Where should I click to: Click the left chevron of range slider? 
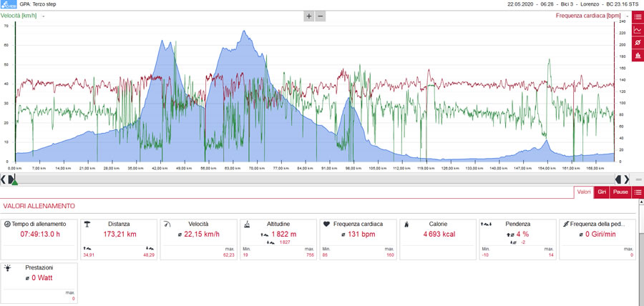click(4, 179)
